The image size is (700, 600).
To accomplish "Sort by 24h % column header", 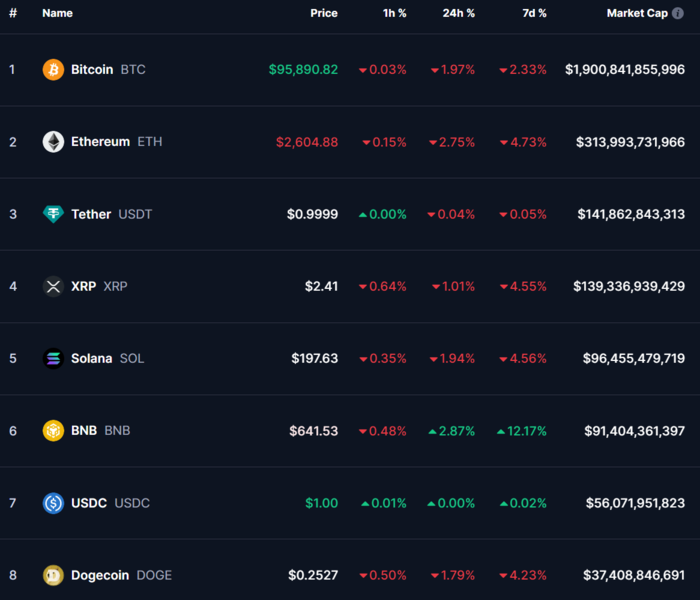I will coord(458,13).
